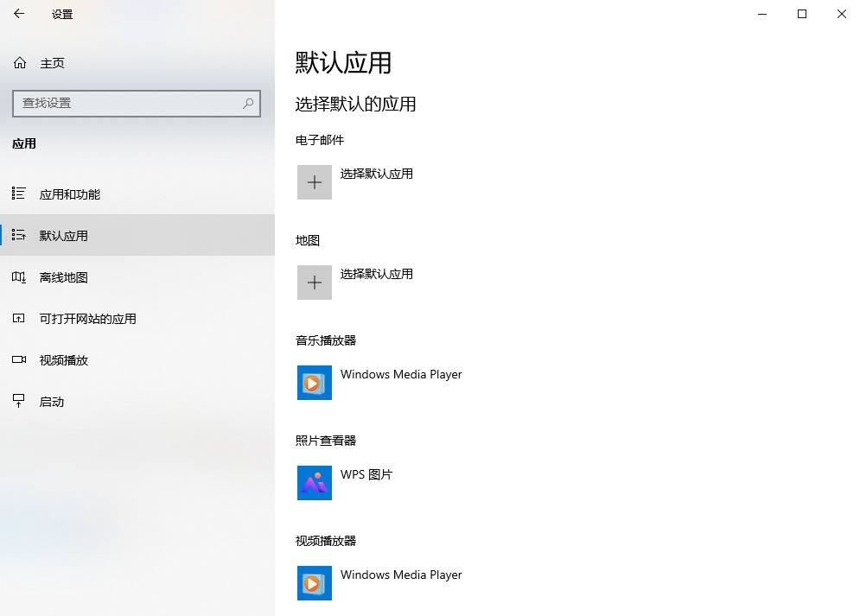Open 视频播放 settings via its icon
860x616 pixels.
click(18, 359)
